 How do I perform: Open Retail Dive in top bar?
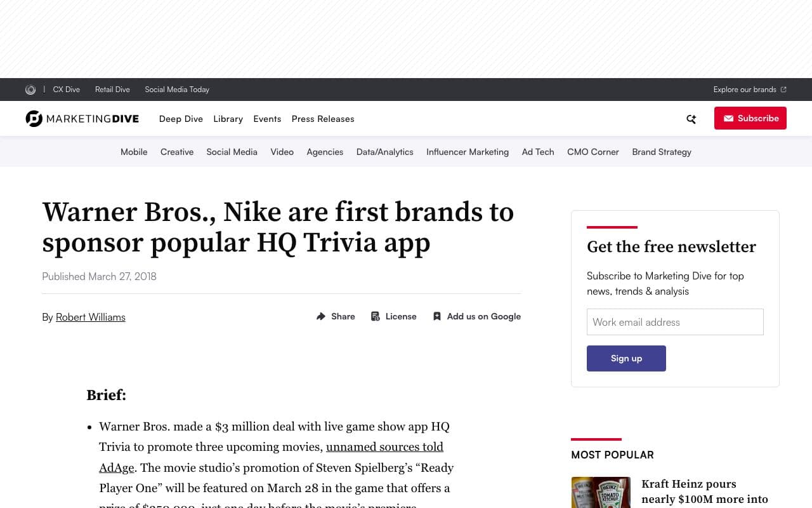tap(112, 90)
